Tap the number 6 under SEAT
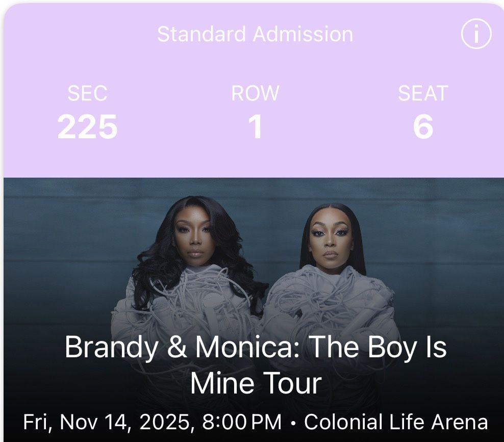 pos(423,127)
